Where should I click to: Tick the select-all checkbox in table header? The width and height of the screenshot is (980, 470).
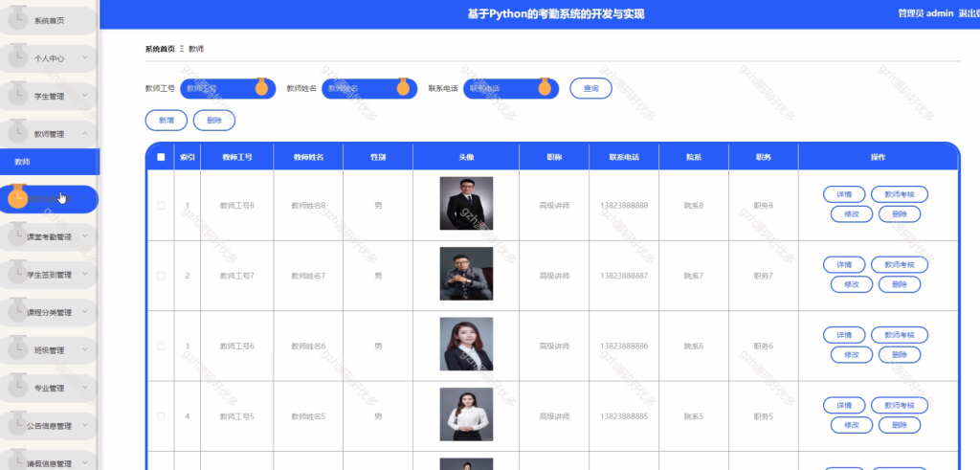(161, 157)
